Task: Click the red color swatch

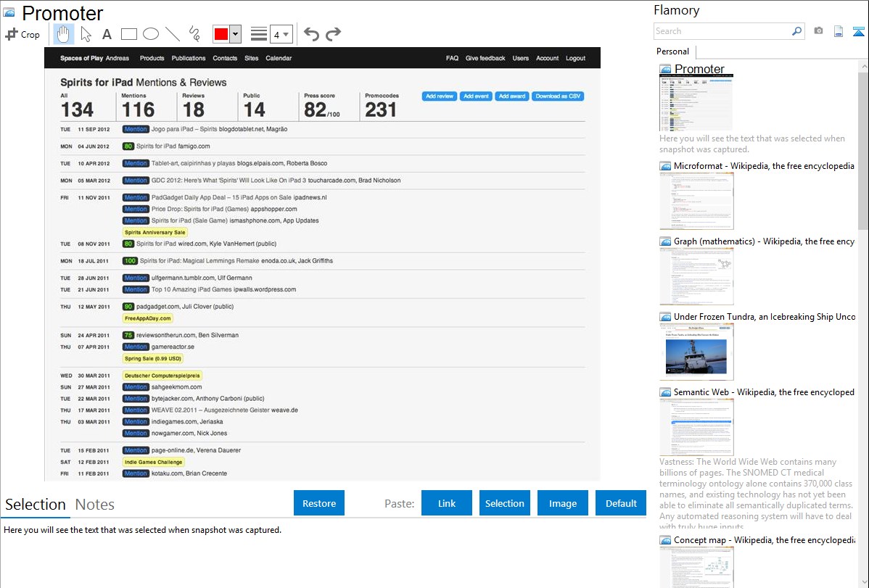Action: pos(221,34)
